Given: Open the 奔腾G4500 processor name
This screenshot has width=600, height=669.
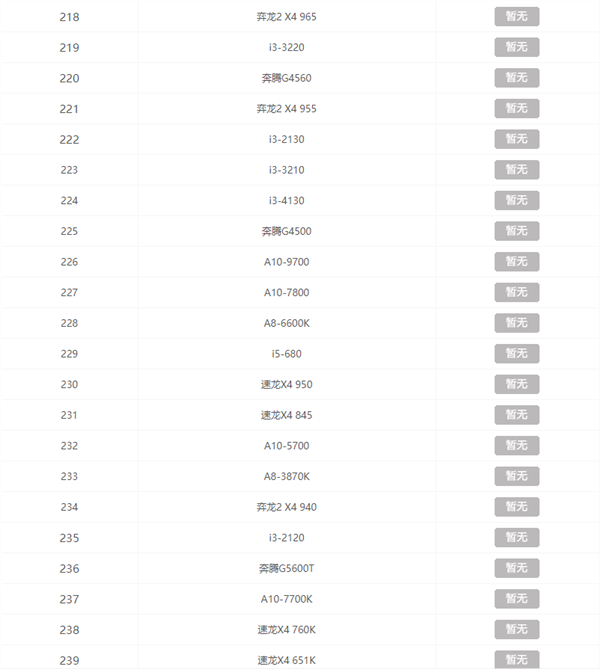Looking at the screenshot, I should coord(286,231).
